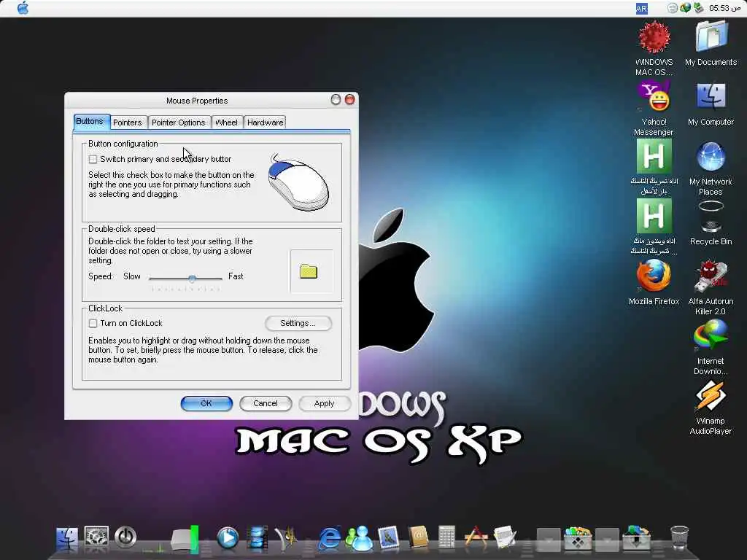Open ClickLock Settings... button

pyautogui.click(x=298, y=323)
